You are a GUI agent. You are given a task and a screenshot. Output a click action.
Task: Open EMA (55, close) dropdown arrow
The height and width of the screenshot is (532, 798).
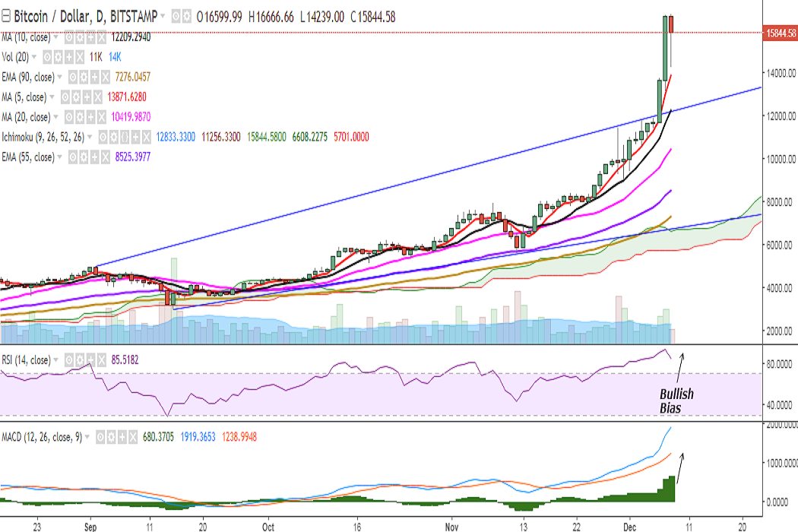[59, 157]
